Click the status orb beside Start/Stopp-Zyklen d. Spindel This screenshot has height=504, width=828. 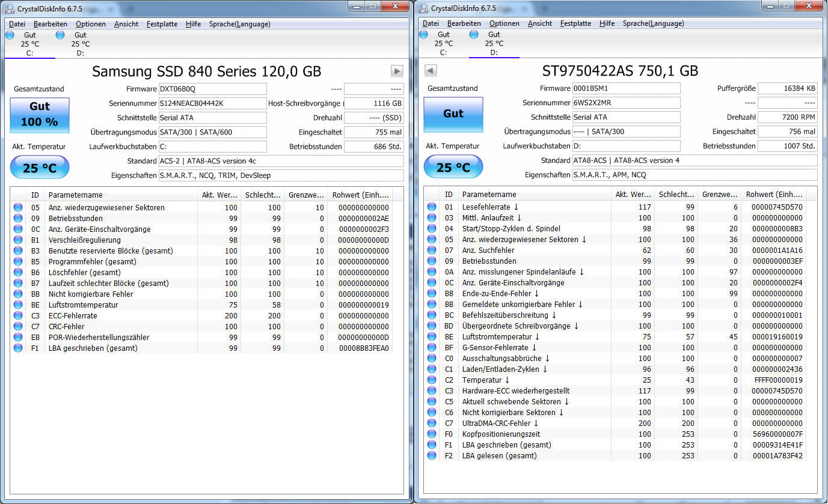tap(432, 229)
